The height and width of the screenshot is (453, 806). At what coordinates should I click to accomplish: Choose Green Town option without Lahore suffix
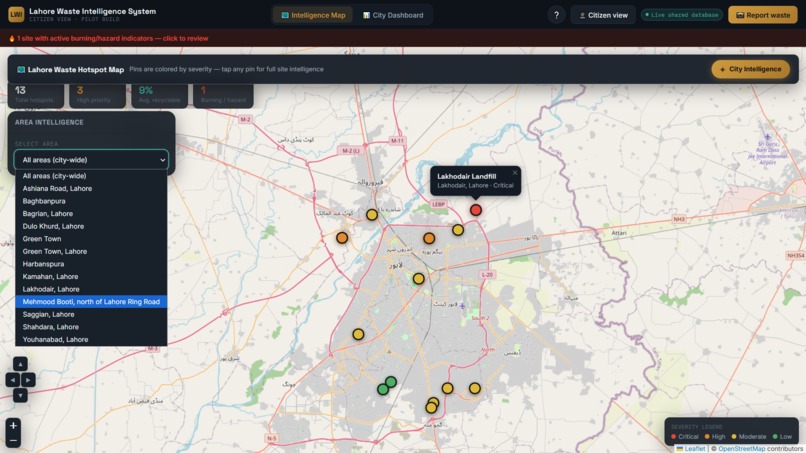point(91,239)
